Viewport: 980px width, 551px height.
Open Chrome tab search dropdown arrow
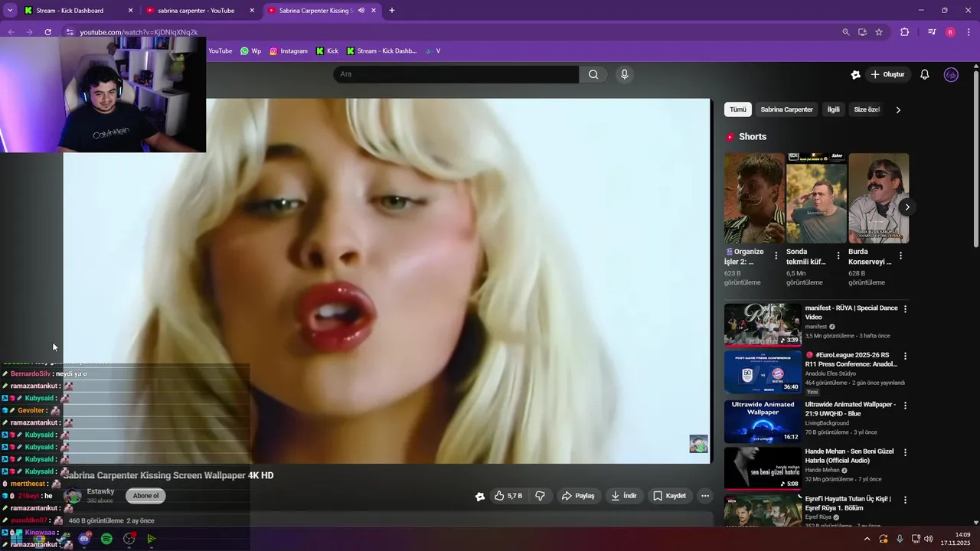pyautogui.click(x=10, y=11)
